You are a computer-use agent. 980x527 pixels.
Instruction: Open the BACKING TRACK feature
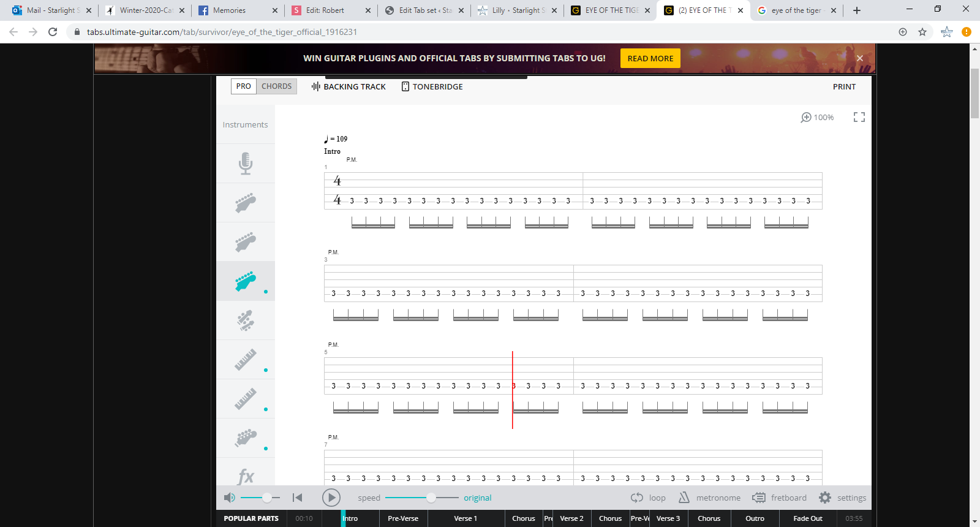[x=349, y=86]
